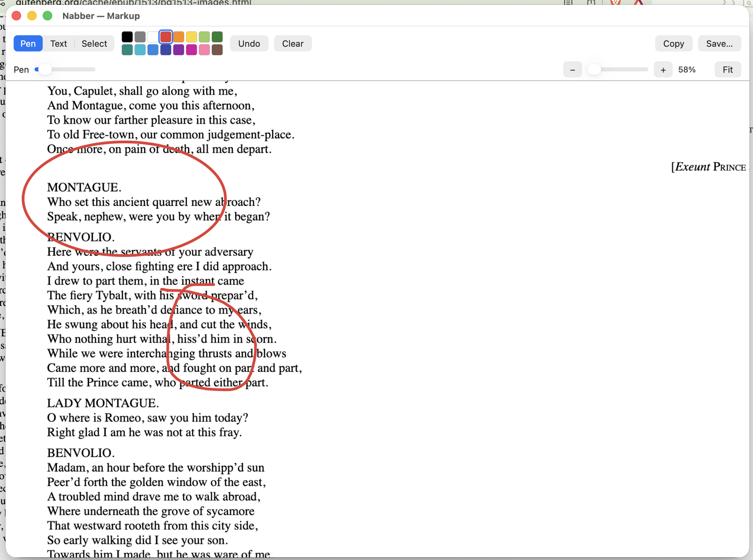Click the text "[Exeunt Prince"

(x=708, y=167)
